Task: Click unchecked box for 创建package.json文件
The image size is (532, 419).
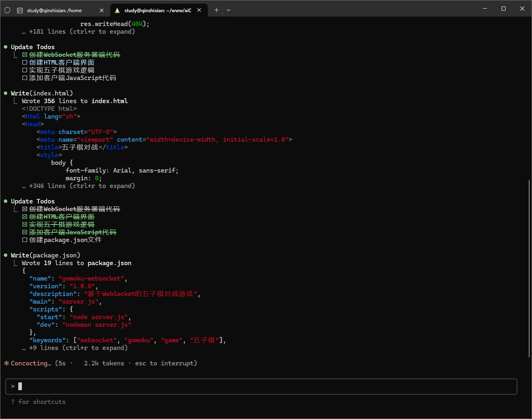Action: [x=25, y=240]
